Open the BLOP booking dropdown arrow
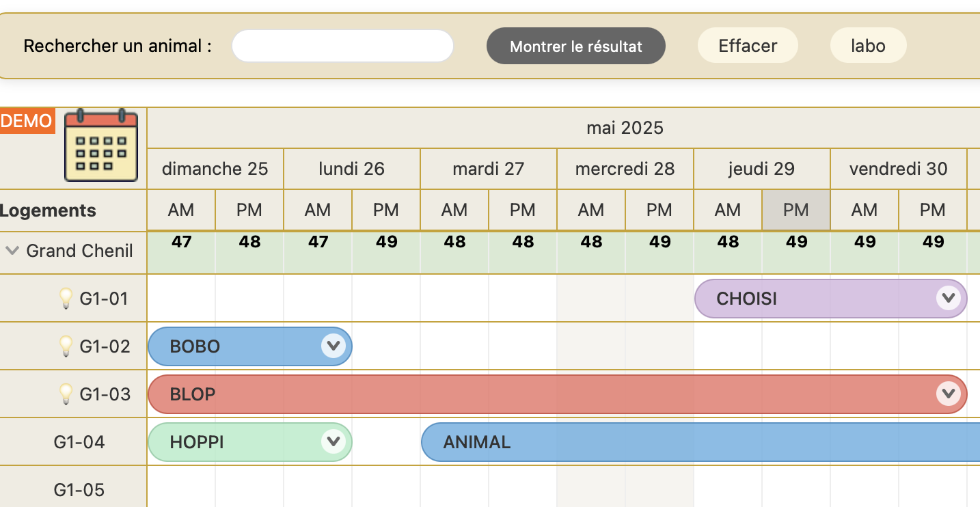This screenshot has width=980, height=507. [948, 394]
